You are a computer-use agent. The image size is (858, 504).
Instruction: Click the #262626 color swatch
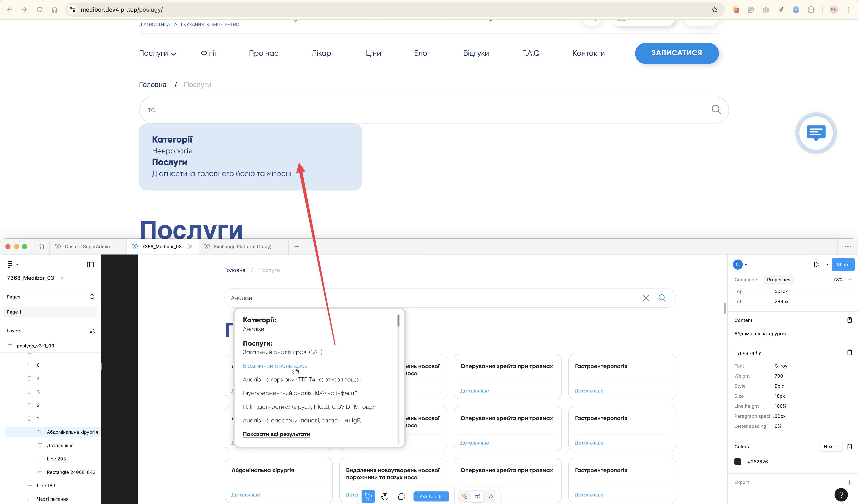tap(738, 462)
